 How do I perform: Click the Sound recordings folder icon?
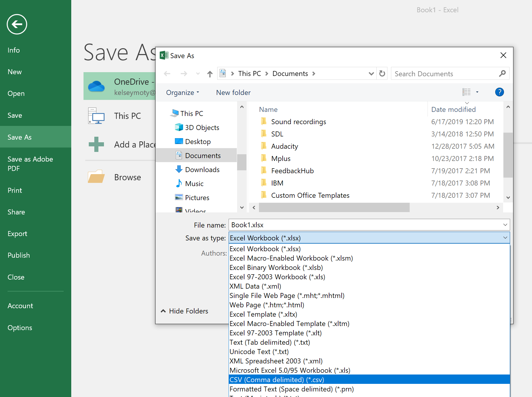tap(264, 121)
